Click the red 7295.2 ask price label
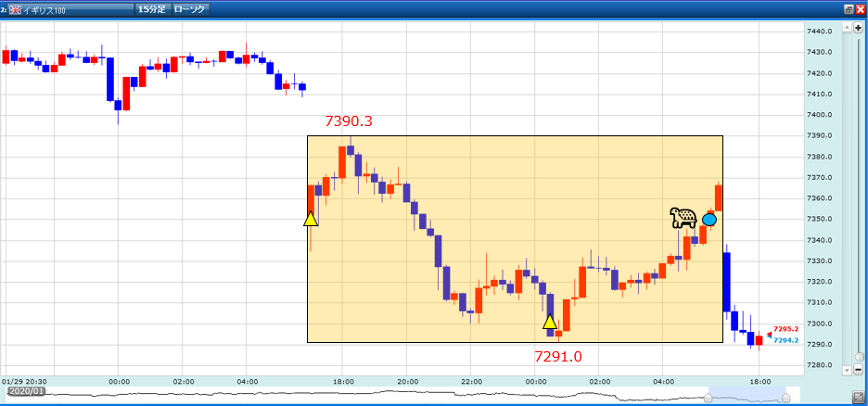 [x=786, y=328]
